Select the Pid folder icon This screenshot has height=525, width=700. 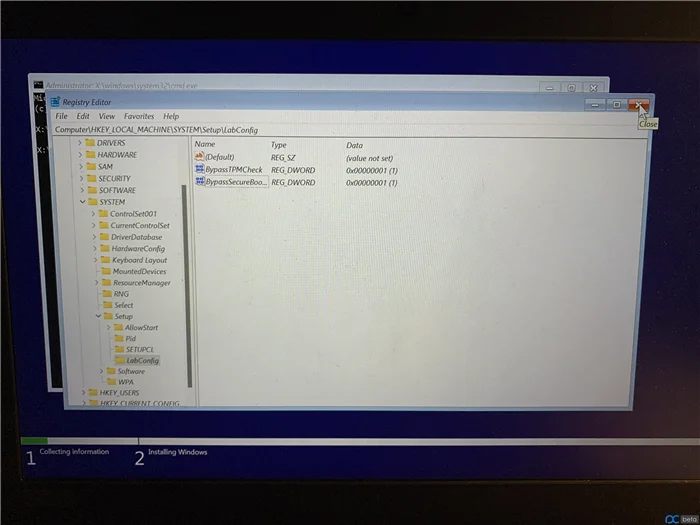point(118,338)
